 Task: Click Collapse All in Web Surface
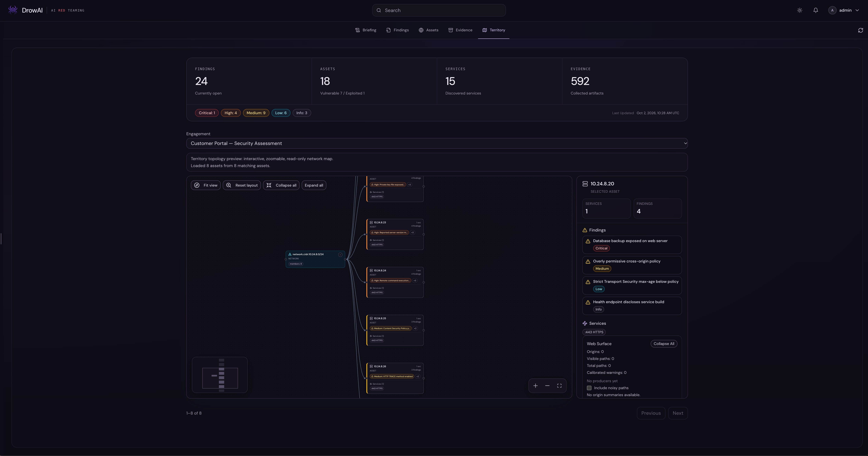664,344
